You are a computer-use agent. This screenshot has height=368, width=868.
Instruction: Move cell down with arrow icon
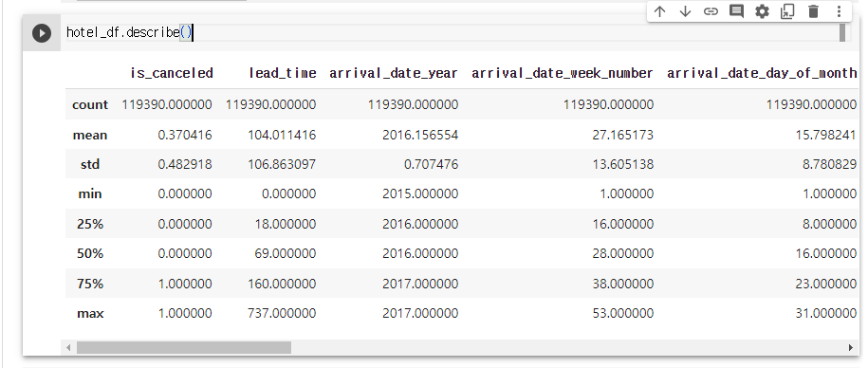[685, 11]
